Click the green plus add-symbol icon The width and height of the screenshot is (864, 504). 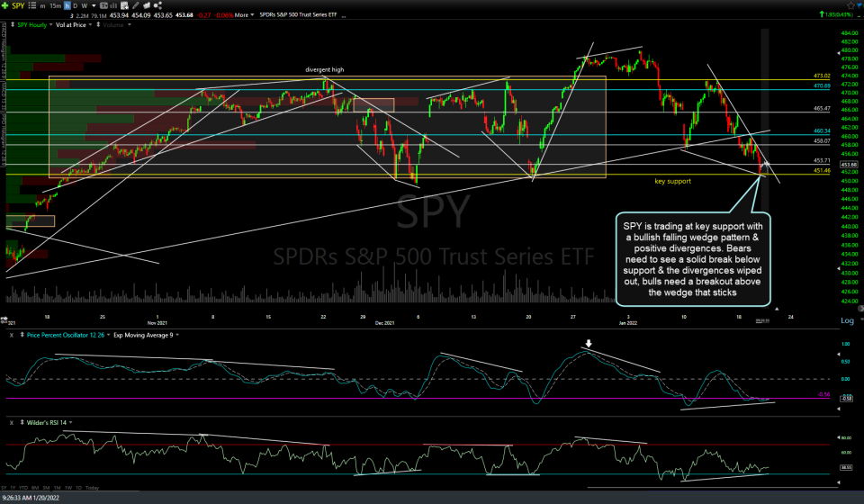coord(5,5)
